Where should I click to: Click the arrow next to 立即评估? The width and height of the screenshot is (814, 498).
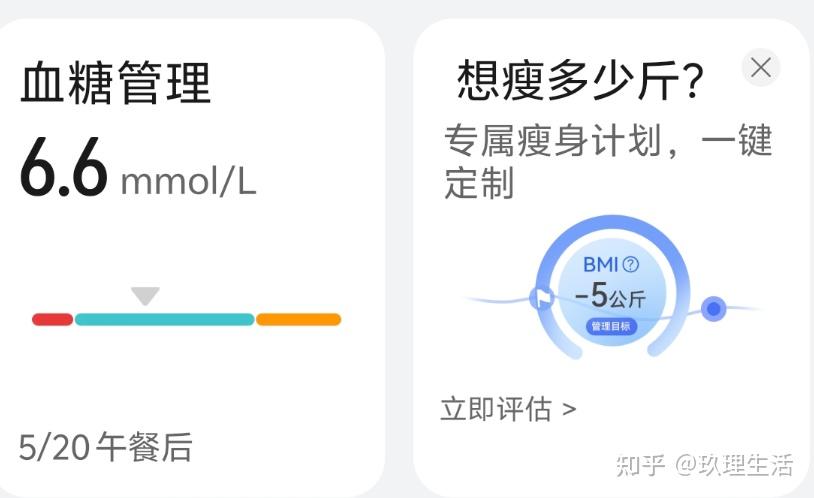[569, 409]
